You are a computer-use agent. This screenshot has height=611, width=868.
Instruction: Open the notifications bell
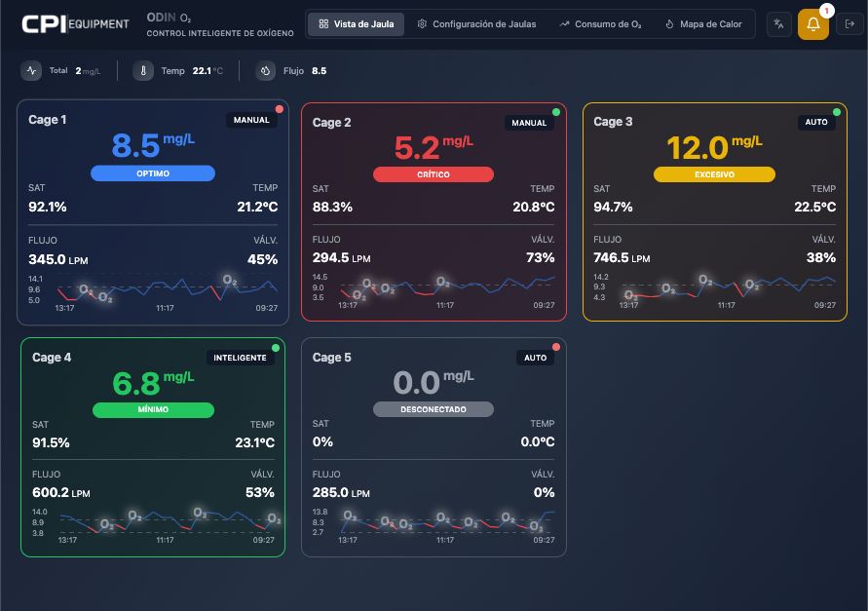[812, 24]
